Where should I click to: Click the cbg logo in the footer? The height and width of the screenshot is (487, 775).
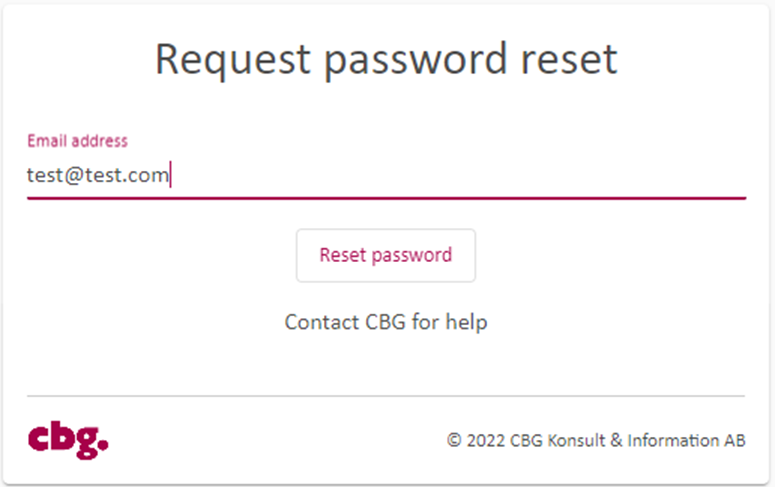click(68, 440)
